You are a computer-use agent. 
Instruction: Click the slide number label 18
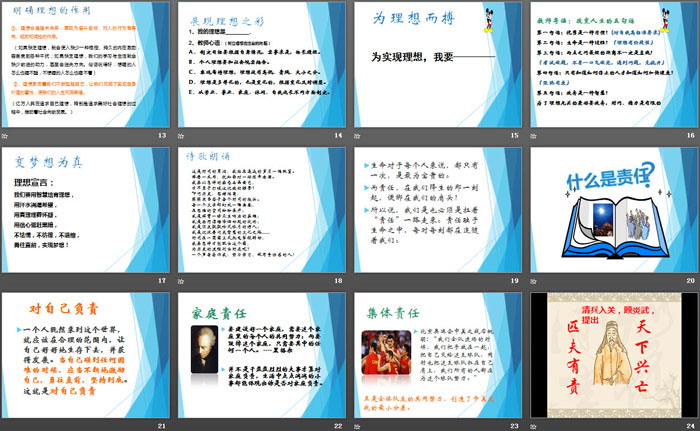click(x=338, y=280)
